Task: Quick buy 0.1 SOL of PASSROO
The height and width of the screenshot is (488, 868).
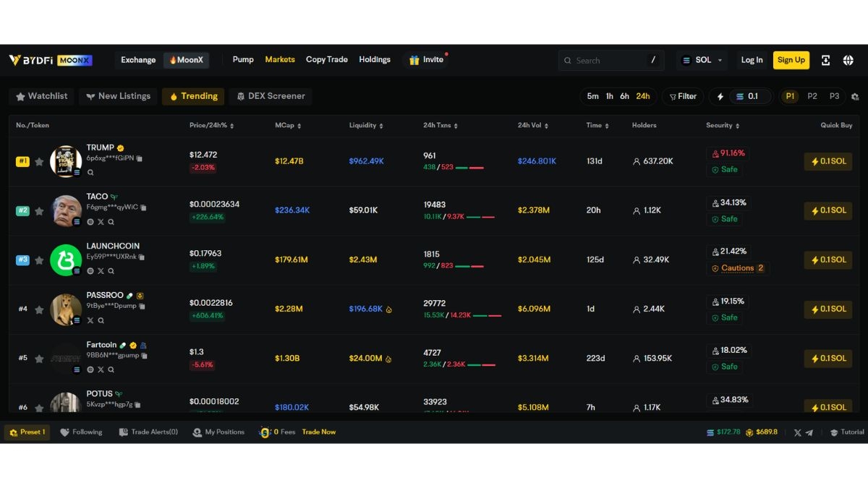Action: tap(828, 309)
